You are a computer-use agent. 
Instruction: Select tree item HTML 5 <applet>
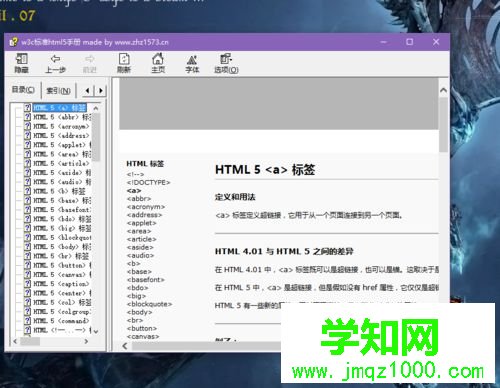(62, 145)
